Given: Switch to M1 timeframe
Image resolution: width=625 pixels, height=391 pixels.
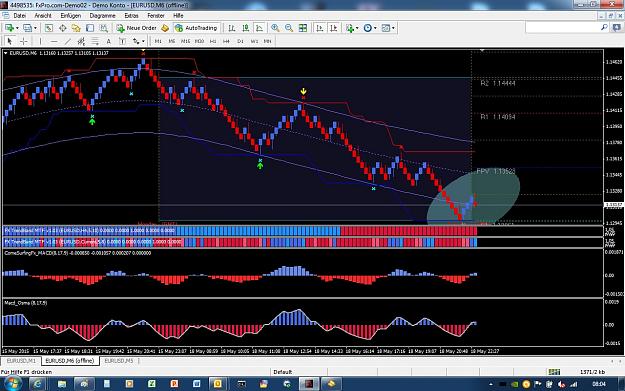Looking at the screenshot, I should (158, 41).
